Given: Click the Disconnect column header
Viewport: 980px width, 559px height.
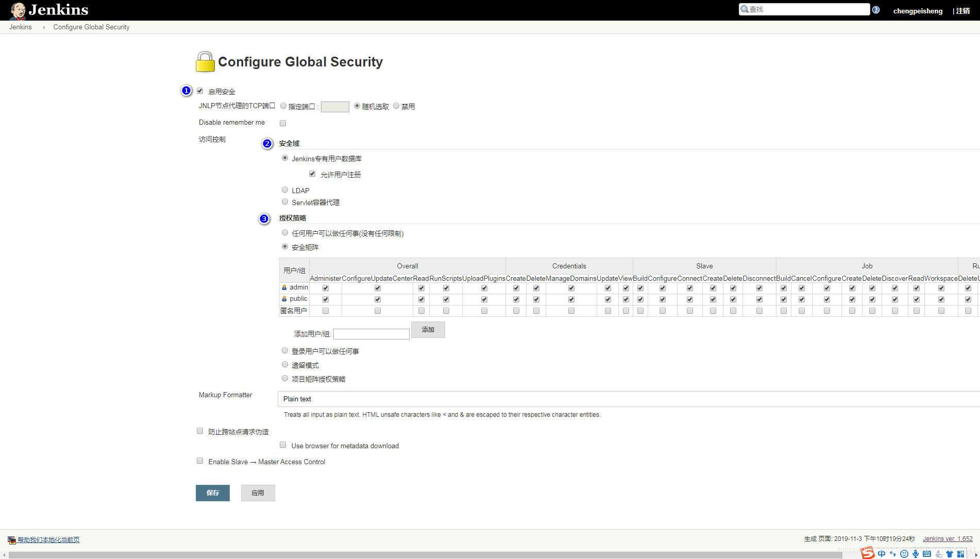Looking at the screenshot, I should point(759,278).
